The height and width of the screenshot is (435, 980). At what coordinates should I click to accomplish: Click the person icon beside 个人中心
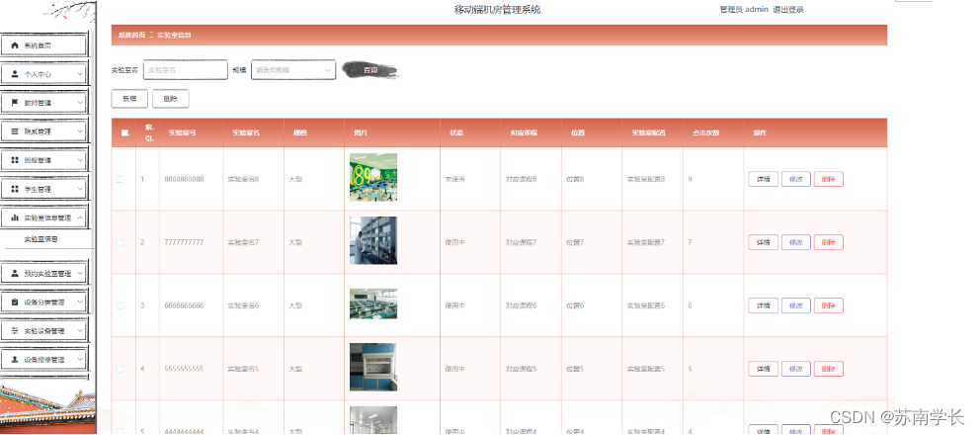pos(15,74)
